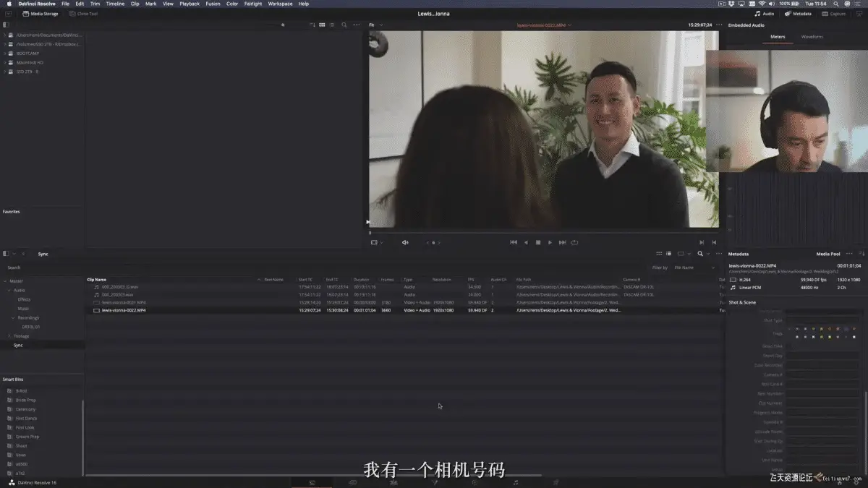The height and width of the screenshot is (488, 868).
Task: Switch media pool to thumbnail view
Action: (x=659, y=254)
